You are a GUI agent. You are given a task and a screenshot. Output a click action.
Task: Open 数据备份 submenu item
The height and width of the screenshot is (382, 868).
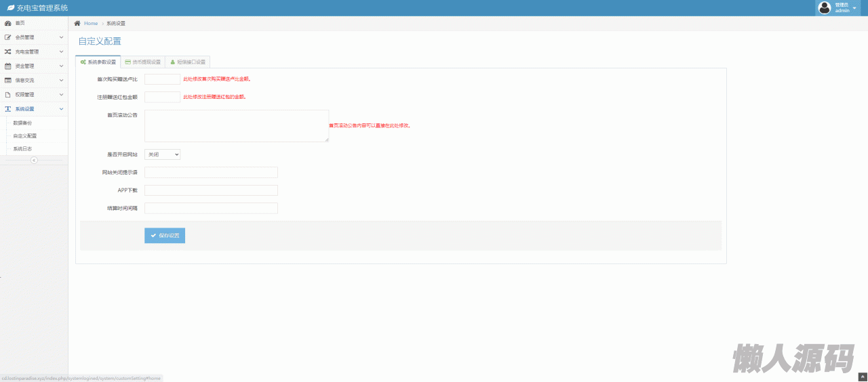22,123
